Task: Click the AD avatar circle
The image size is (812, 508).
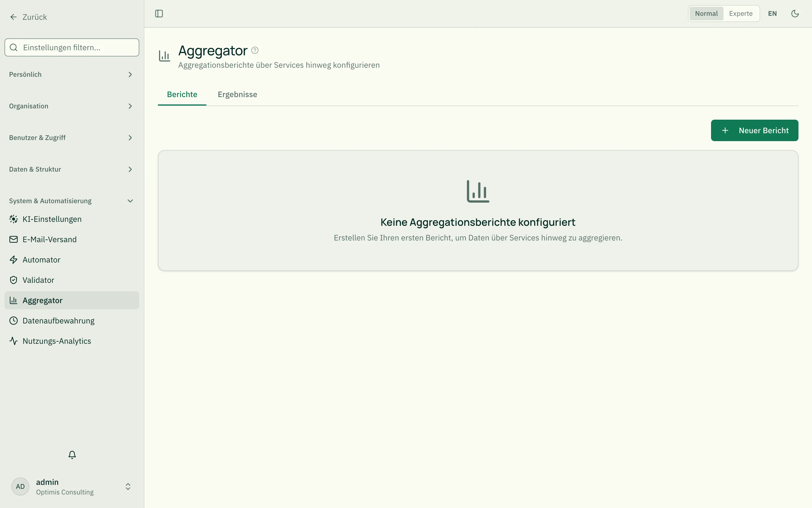Action: coord(20,487)
